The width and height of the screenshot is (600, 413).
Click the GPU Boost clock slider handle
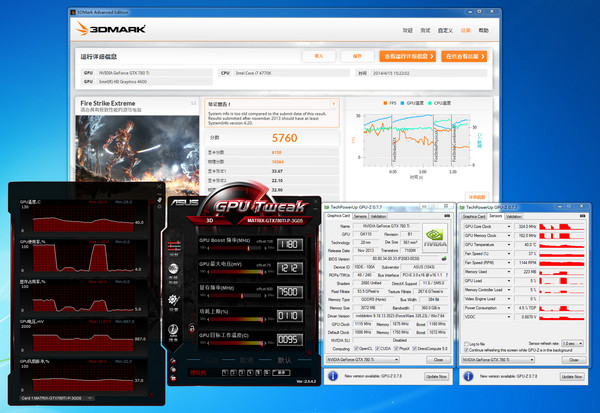click(249, 248)
